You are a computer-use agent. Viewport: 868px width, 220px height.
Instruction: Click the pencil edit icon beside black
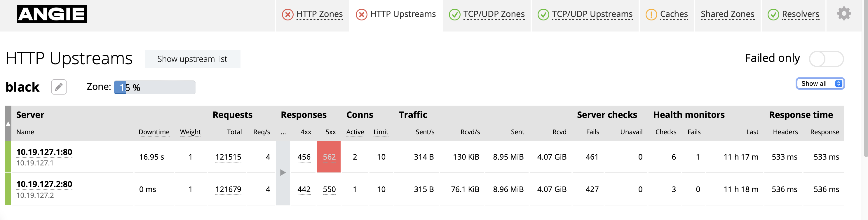pyautogui.click(x=59, y=87)
